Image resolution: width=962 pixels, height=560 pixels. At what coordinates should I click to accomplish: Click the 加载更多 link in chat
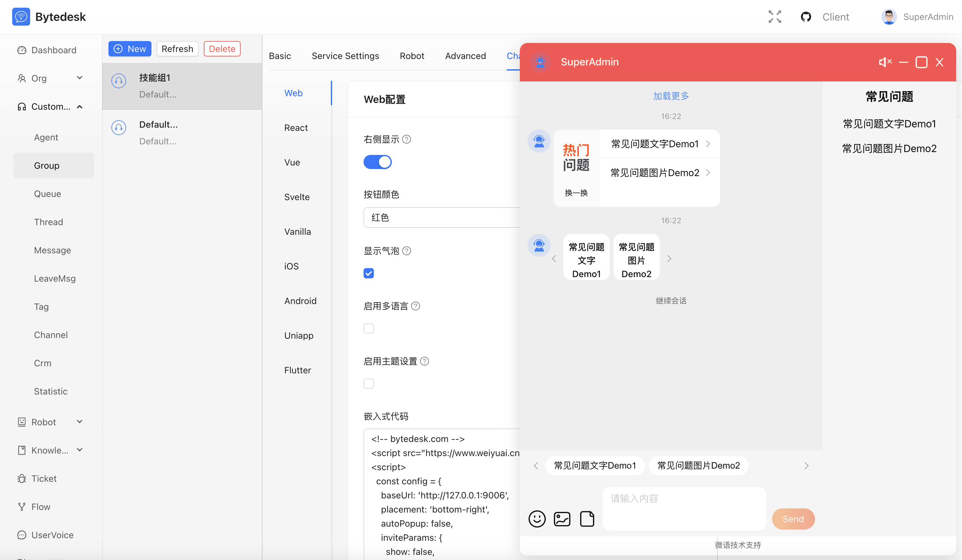coord(671,96)
